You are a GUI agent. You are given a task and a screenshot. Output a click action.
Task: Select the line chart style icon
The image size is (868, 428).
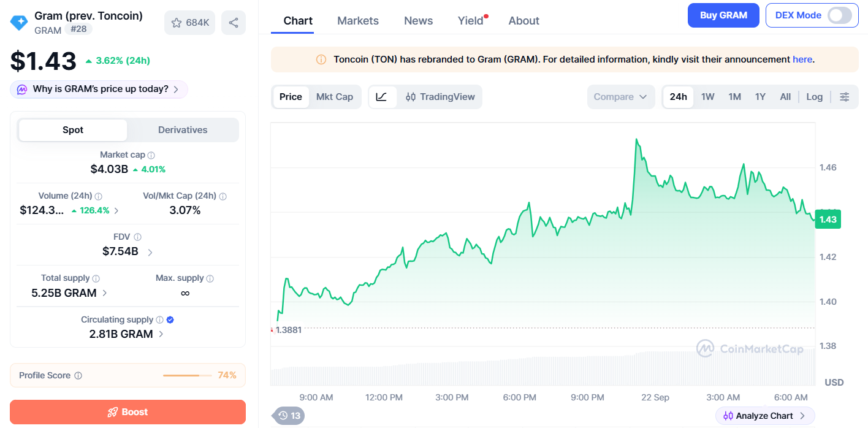click(x=382, y=97)
